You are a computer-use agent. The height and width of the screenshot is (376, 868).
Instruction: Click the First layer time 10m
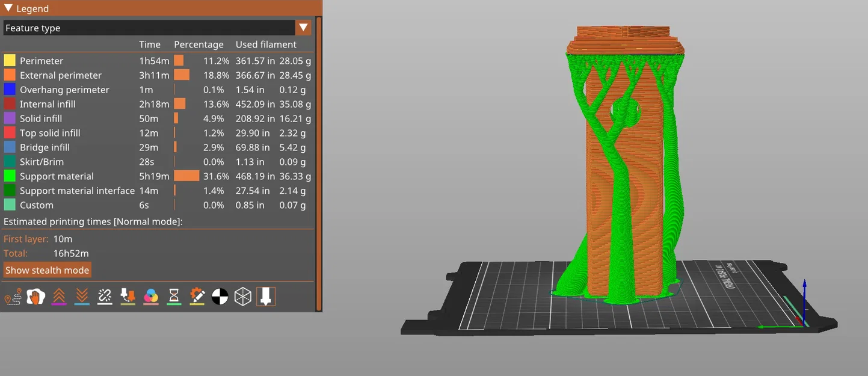[x=63, y=239]
